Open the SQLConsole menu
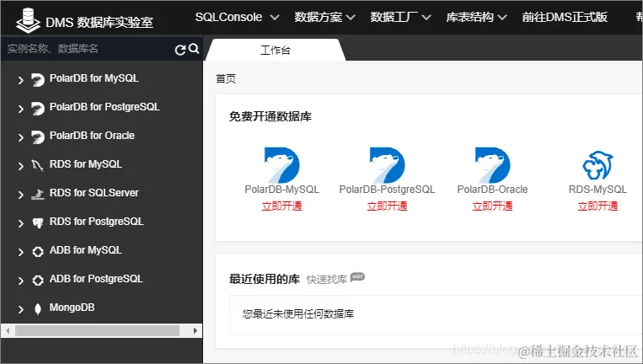643x364 pixels. [237, 17]
